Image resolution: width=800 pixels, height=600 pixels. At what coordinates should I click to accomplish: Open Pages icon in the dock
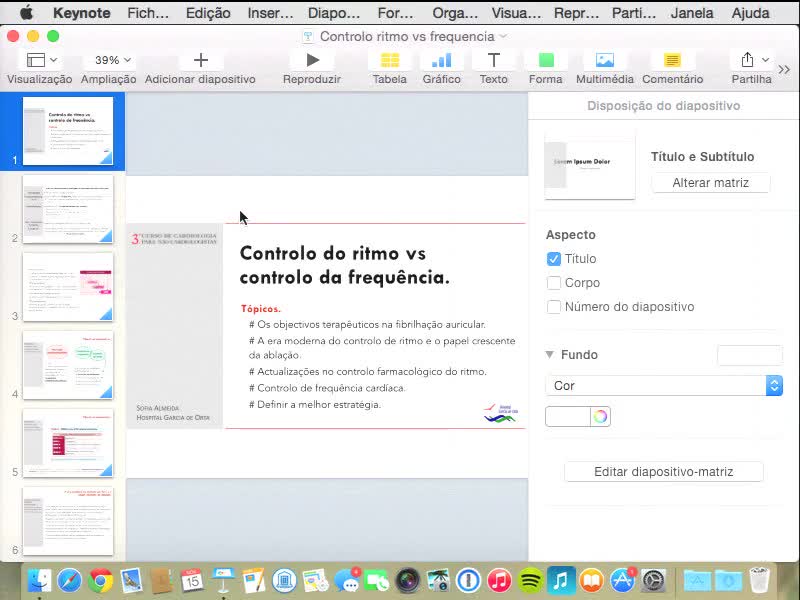point(254,580)
